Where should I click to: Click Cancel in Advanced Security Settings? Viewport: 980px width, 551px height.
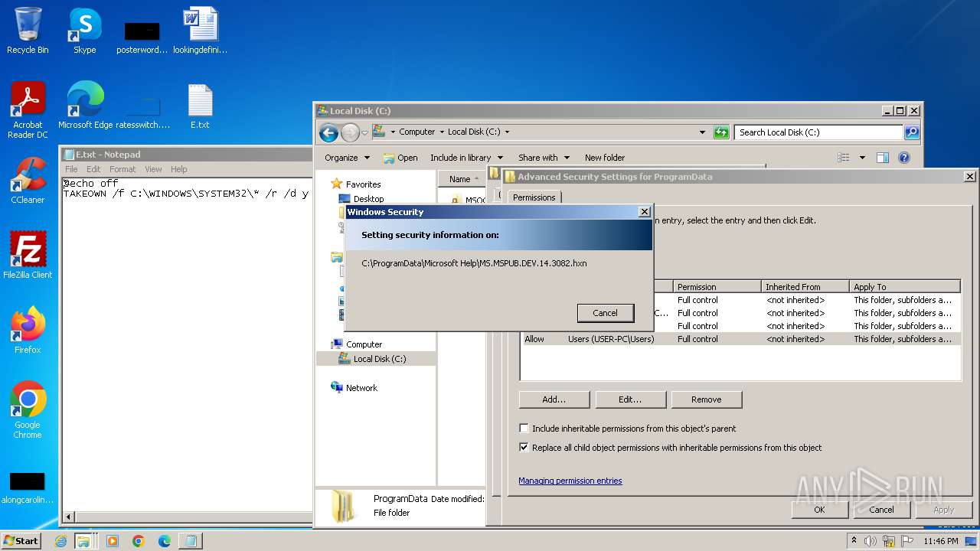click(881, 510)
